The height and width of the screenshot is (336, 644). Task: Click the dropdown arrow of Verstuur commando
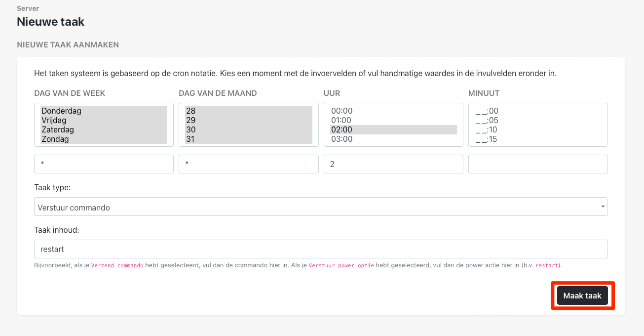tap(603, 207)
